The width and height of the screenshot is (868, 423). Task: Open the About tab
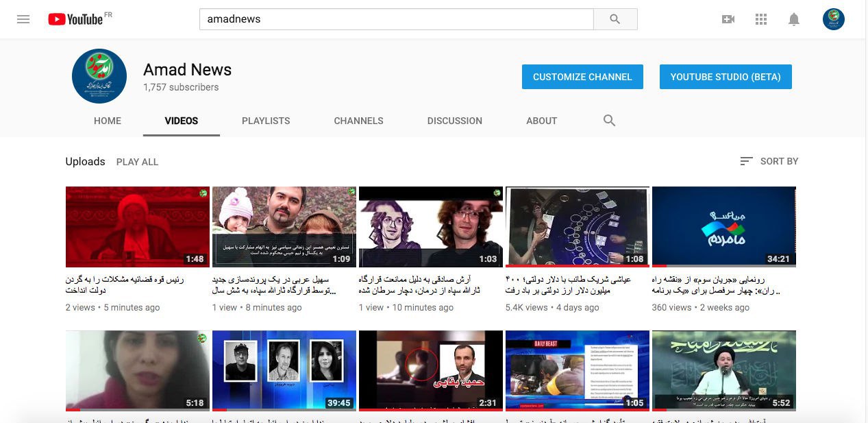tap(541, 121)
